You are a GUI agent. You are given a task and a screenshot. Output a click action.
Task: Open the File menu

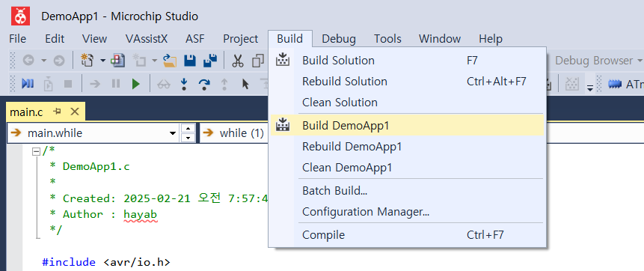[x=17, y=39]
